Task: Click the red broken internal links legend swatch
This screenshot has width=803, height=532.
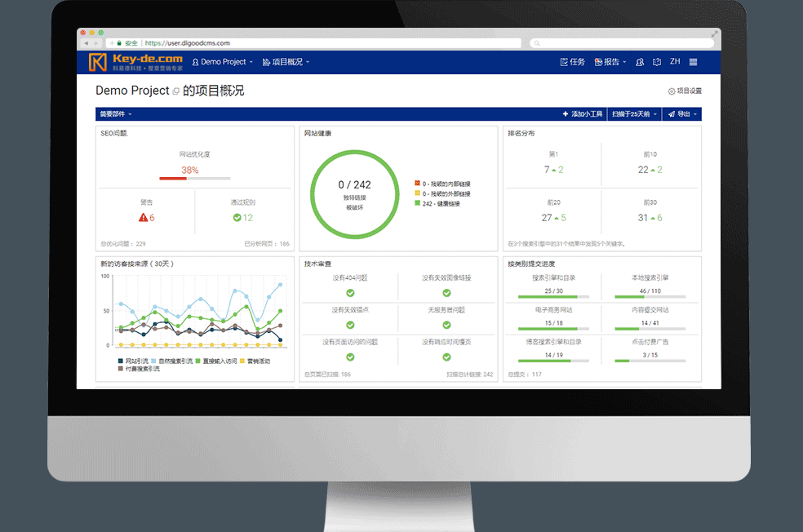Action: (417, 184)
